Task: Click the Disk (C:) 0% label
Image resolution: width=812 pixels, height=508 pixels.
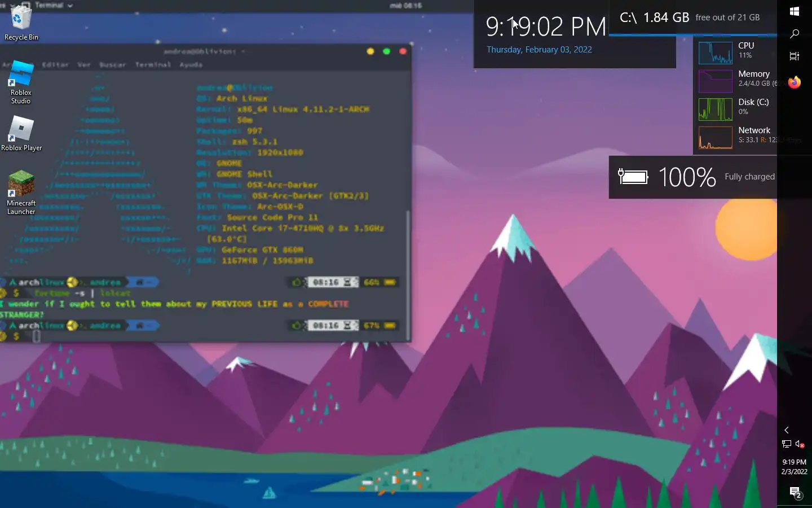Action: [753, 107]
